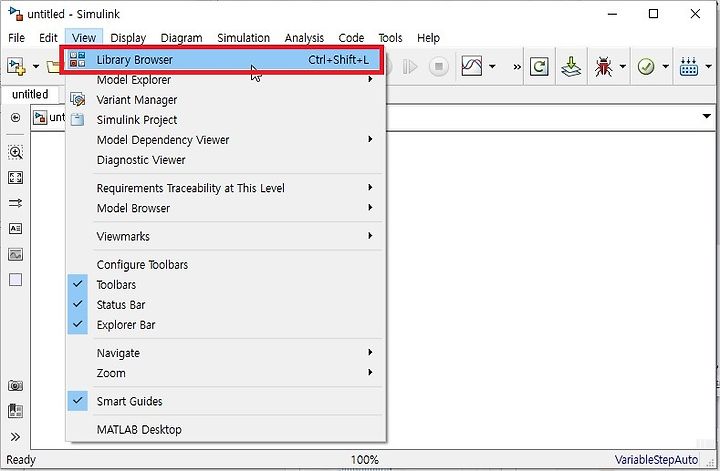720x471 pixels.
Task: Click the Step Forward toolbar icon
Action: coord(410,67)
